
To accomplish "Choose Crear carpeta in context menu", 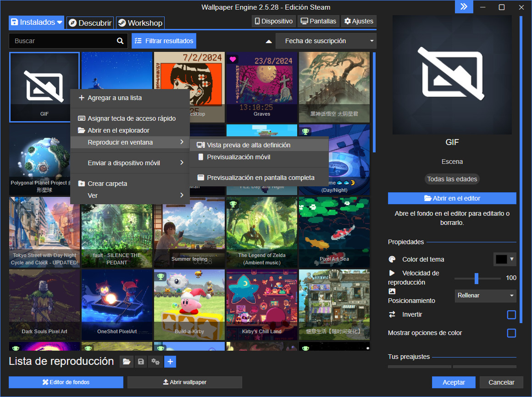I will click(130, 184).
